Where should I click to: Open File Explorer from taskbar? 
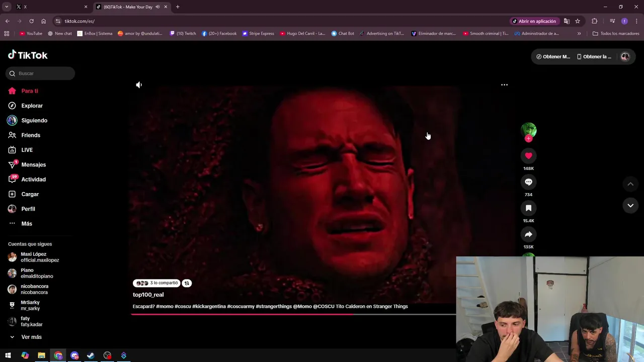[x=41, y=355]
